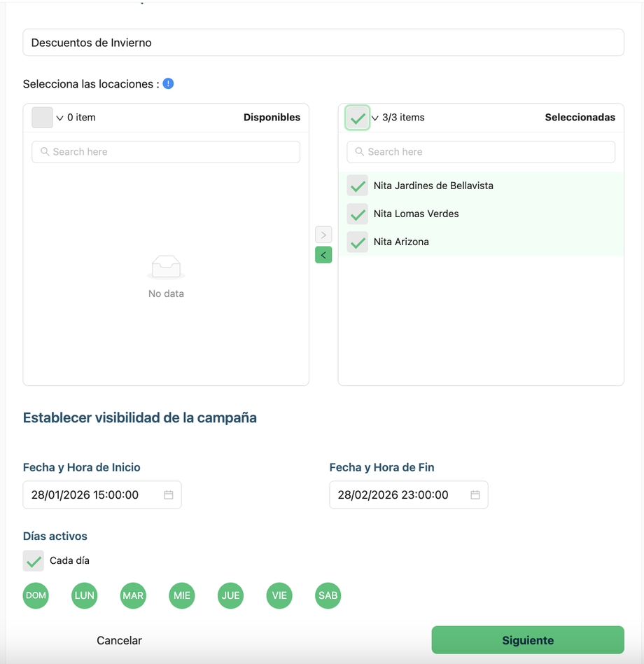
Task: Click search icon in Disponibles list
Action: [x=45, y=152]
